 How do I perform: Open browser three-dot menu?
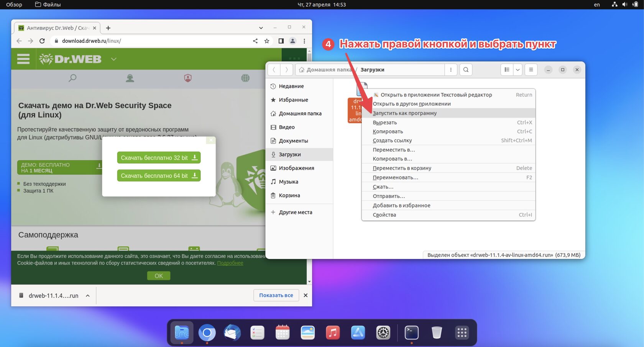coord(304,41)
